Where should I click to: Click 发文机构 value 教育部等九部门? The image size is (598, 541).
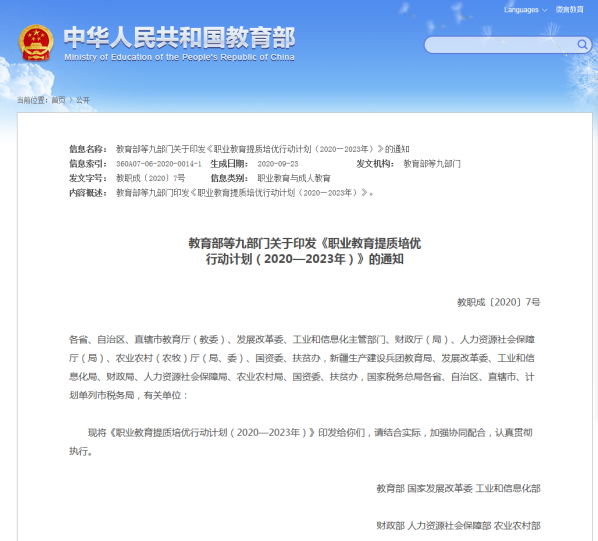(432, 164)
